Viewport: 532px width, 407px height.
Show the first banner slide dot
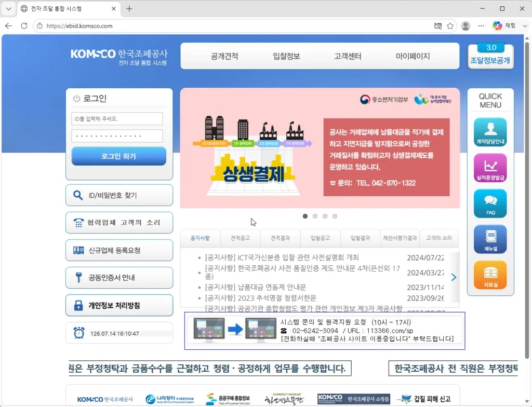point(305,216)
